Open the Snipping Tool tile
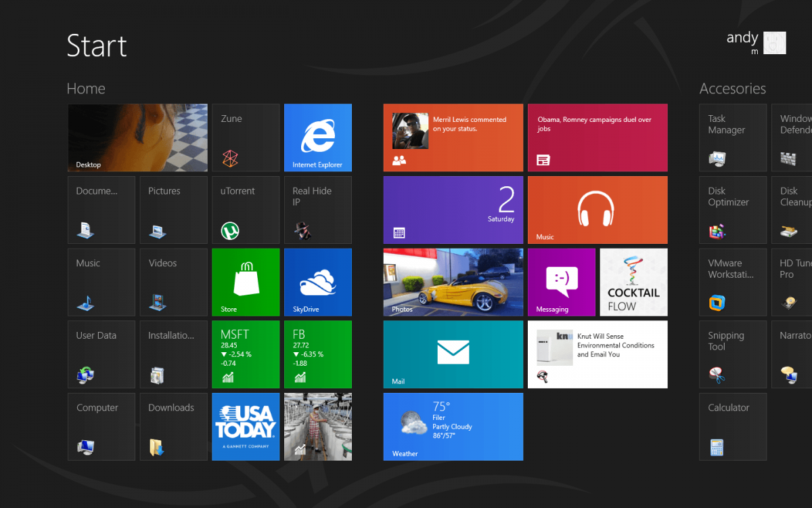812x508 pixels. pyautogui.click(x=733, y=354)
